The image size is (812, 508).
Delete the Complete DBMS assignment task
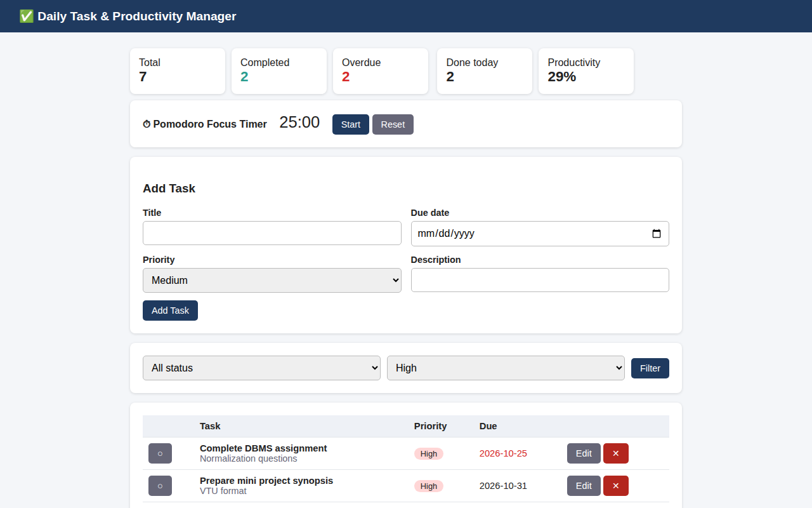(615, 453)
